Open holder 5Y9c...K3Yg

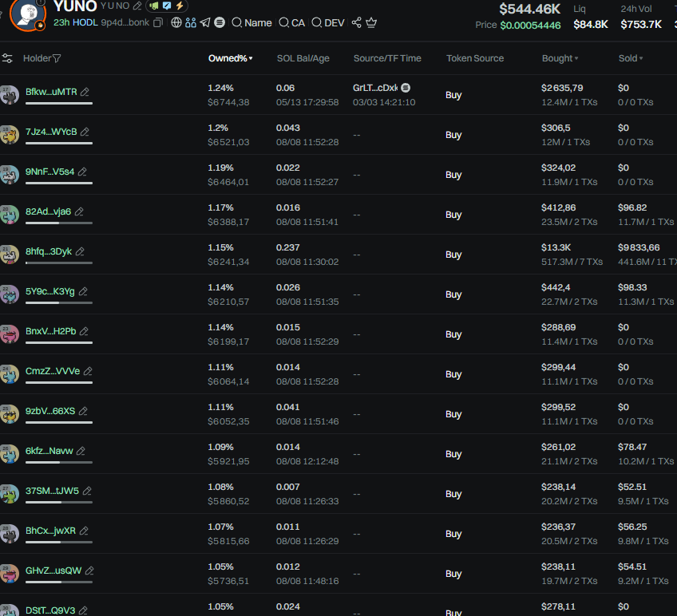[x=49, y=291]
